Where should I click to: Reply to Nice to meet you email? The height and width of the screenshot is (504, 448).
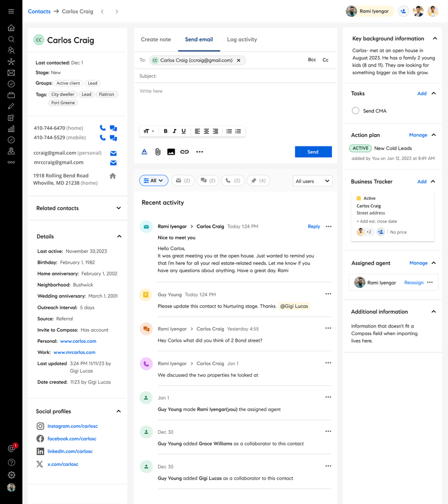point(314,226)
